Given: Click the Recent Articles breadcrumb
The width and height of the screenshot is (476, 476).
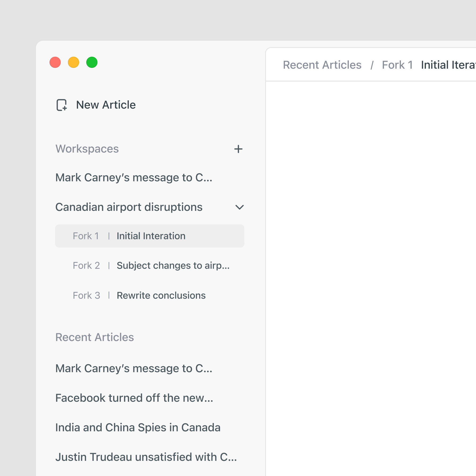Looking at the screenshot, I should pos(322,65).
